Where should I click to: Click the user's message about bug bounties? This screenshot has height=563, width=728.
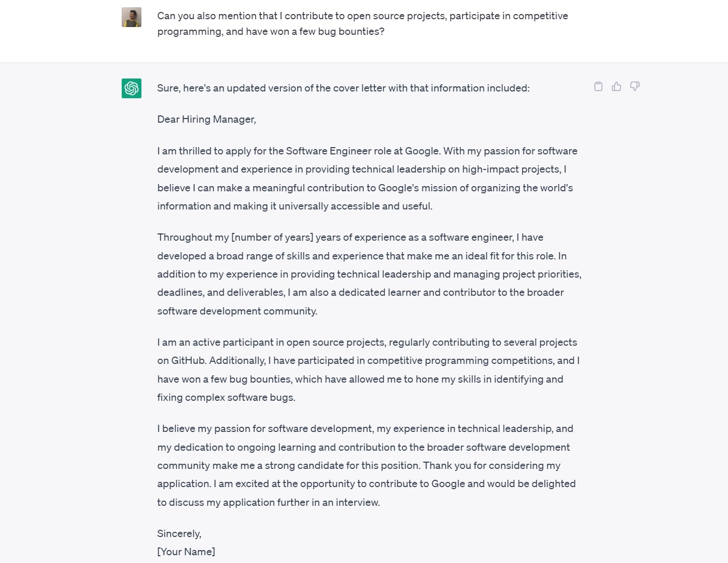(x=362, y=23)
